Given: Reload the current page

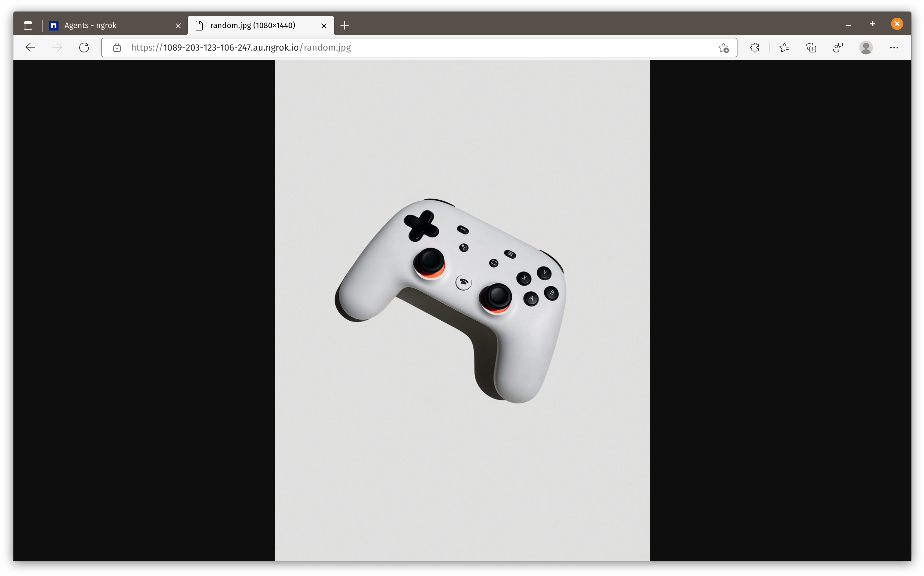Looking at the screenshot, I should click(x=84, y=48).
